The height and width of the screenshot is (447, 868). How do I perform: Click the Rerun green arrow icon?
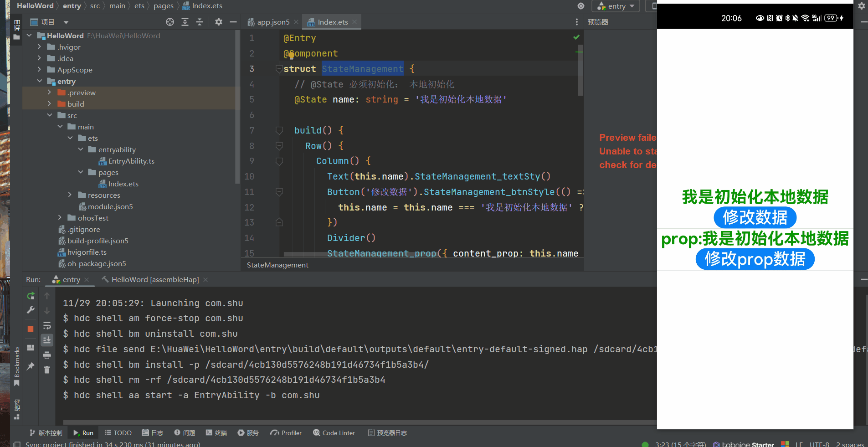coord(31,296)
